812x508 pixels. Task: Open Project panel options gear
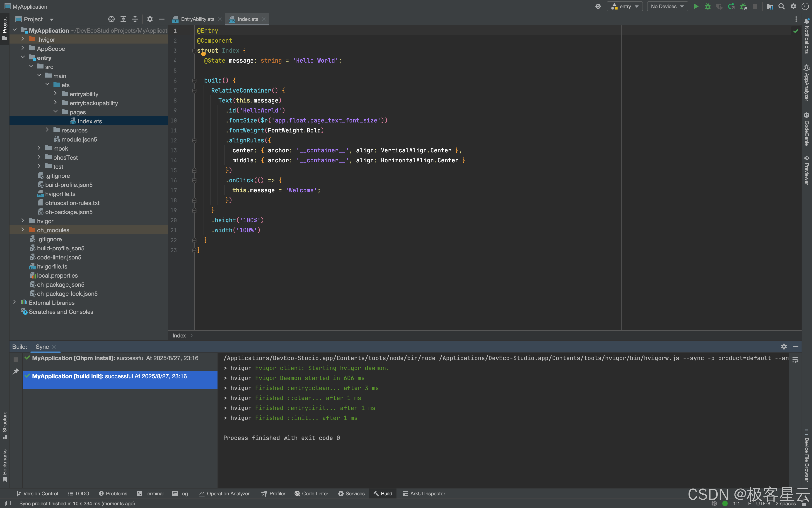click(x=150, y=19)
